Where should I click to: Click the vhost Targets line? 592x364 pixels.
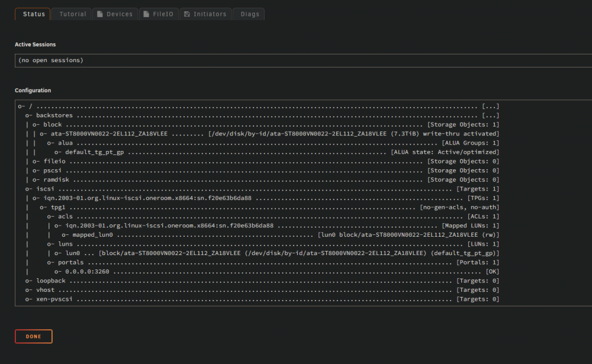tap(262, 290)
